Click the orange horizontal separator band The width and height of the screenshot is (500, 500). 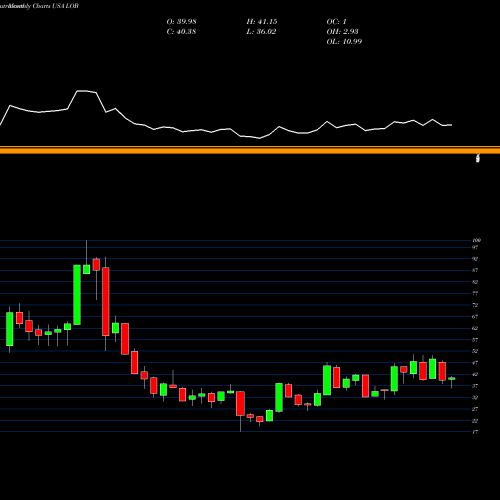(250, 150)
